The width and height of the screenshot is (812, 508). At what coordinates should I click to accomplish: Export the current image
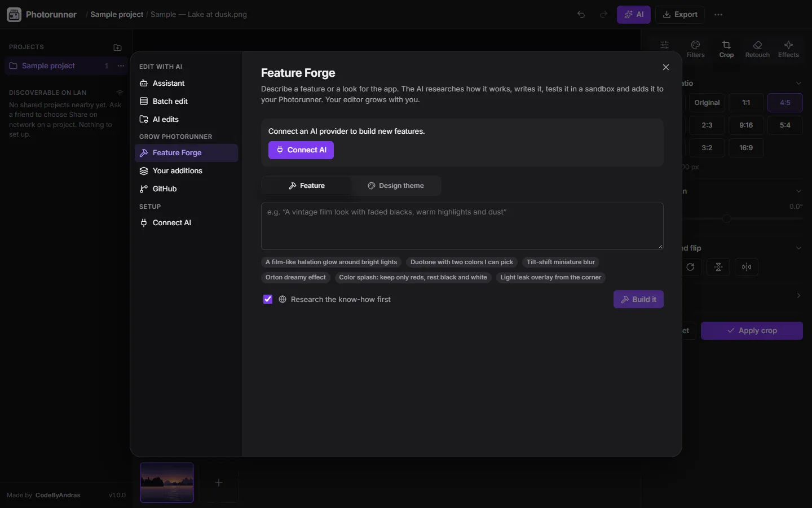pos(680,15)
